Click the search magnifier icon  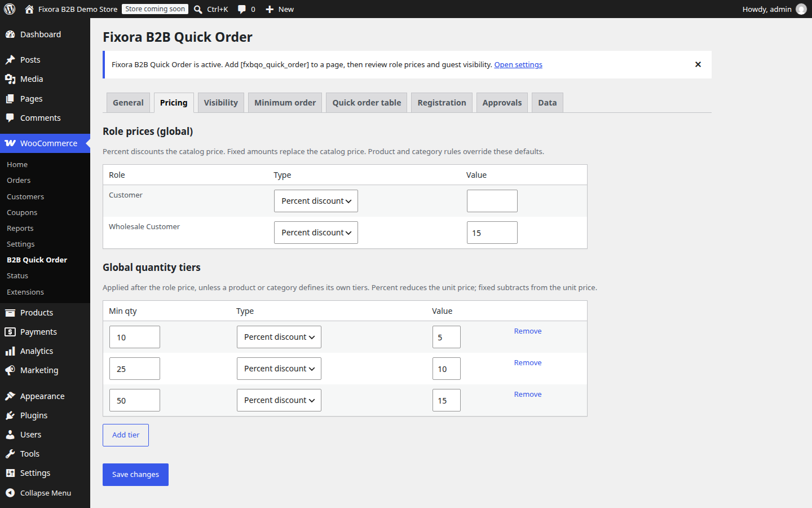198,9
